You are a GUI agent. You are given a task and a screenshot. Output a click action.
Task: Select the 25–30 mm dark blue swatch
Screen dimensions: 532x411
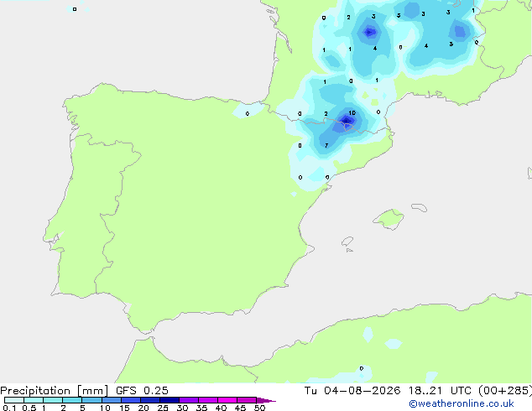(170, 400)
